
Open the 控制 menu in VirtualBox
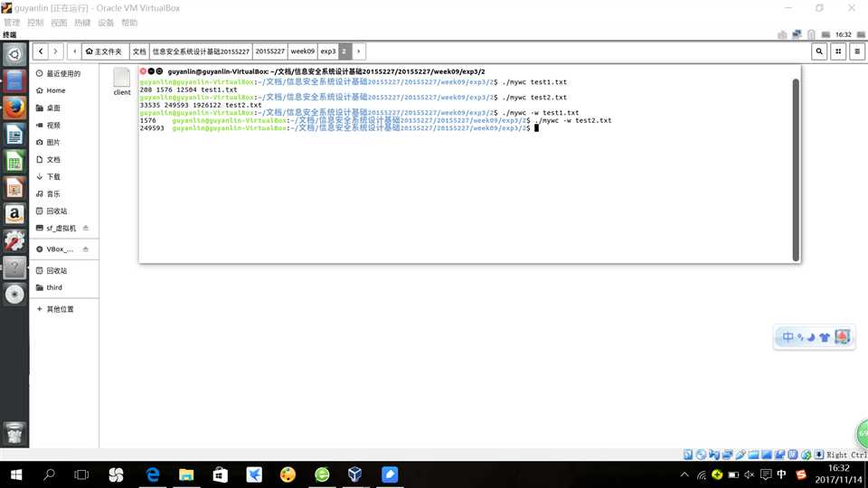coord(35,23)
